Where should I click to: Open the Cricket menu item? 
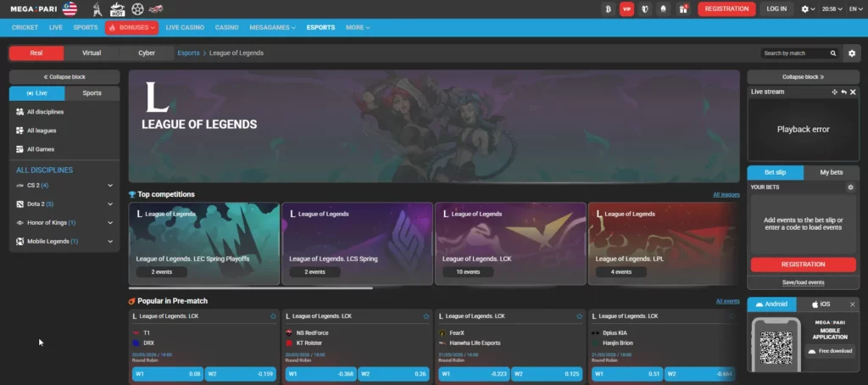click(x=25, y=27)
